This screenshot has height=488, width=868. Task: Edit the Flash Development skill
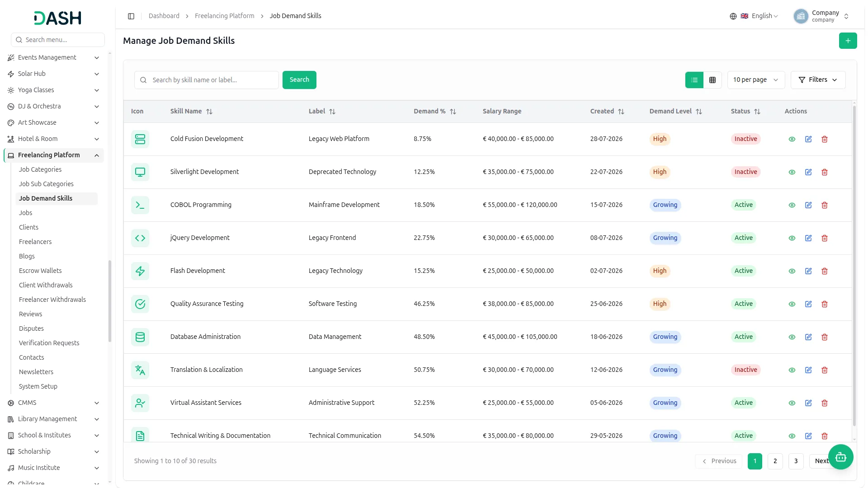(808, 271)
